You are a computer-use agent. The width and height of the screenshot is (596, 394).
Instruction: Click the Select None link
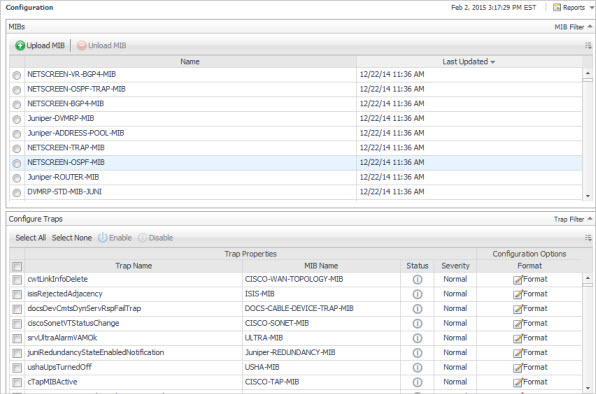tap(72, 238)
